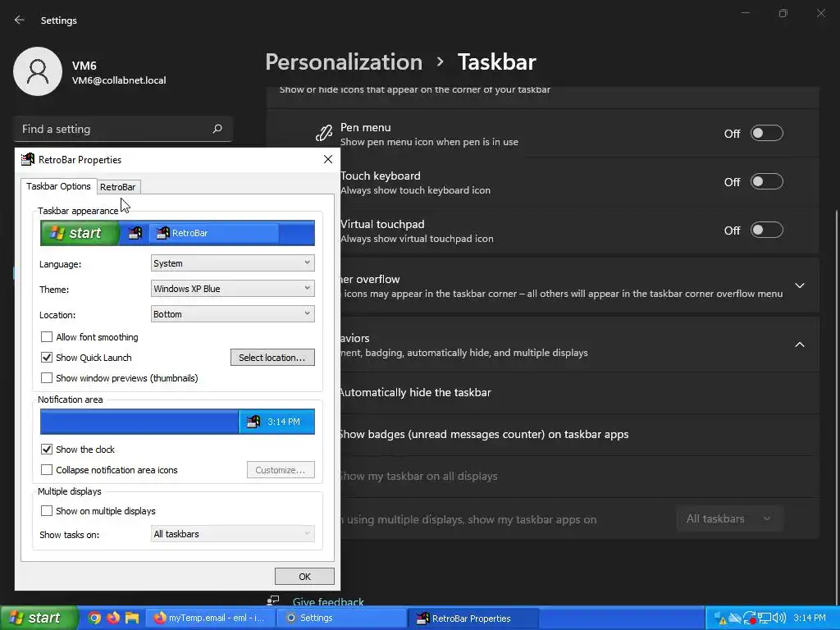
Task: Open the Windows Update tray icon with red dot
Action: [x=750, y=619]
